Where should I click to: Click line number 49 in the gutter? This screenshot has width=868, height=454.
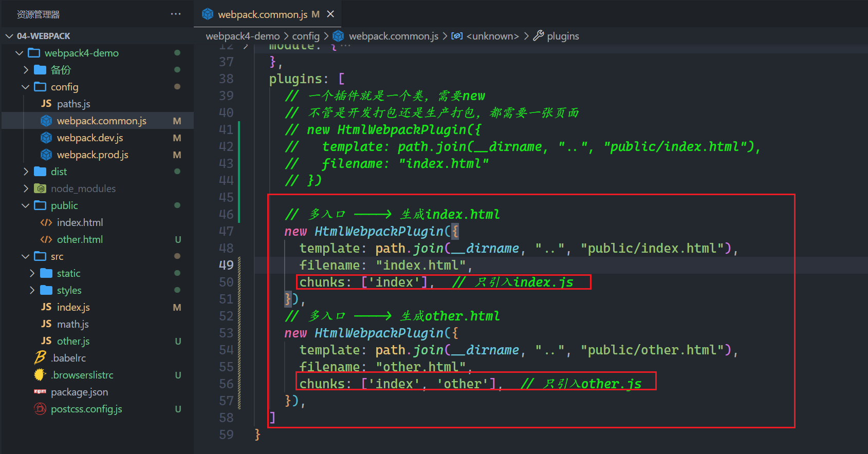(226, 265)
